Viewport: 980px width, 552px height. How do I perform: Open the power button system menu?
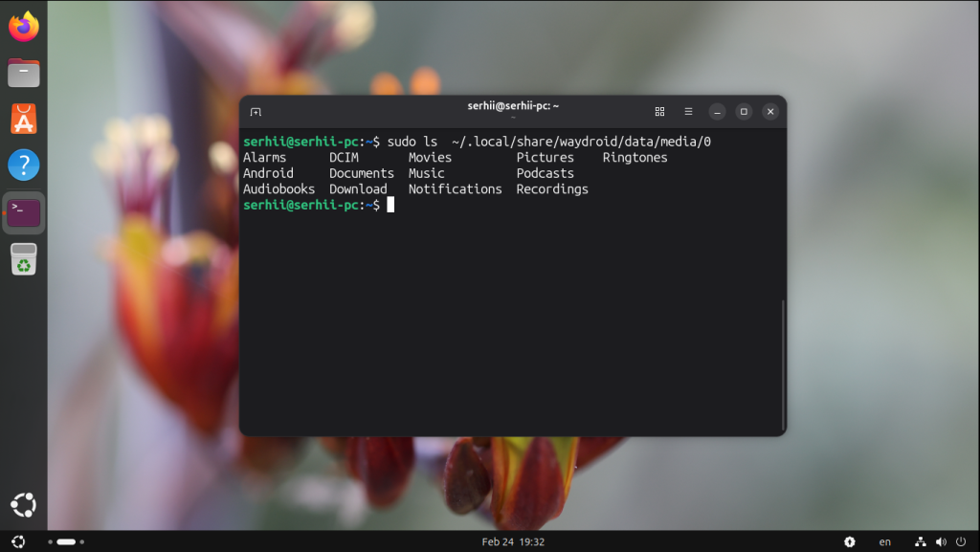[x=960, y=541]
